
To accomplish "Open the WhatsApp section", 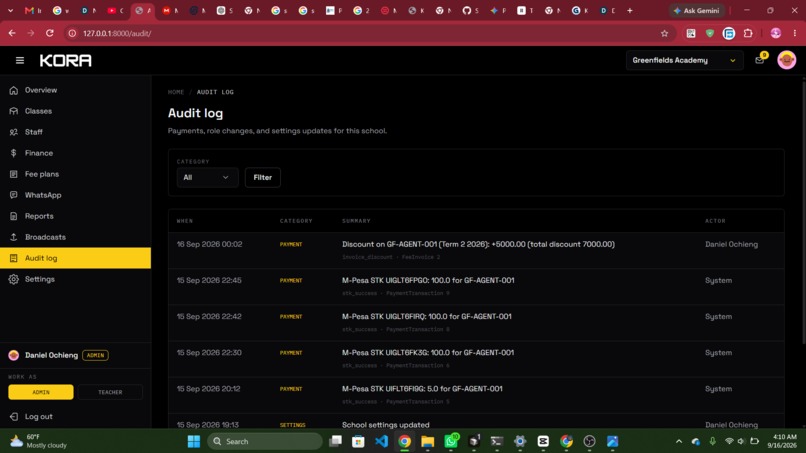I will (43, 195).
